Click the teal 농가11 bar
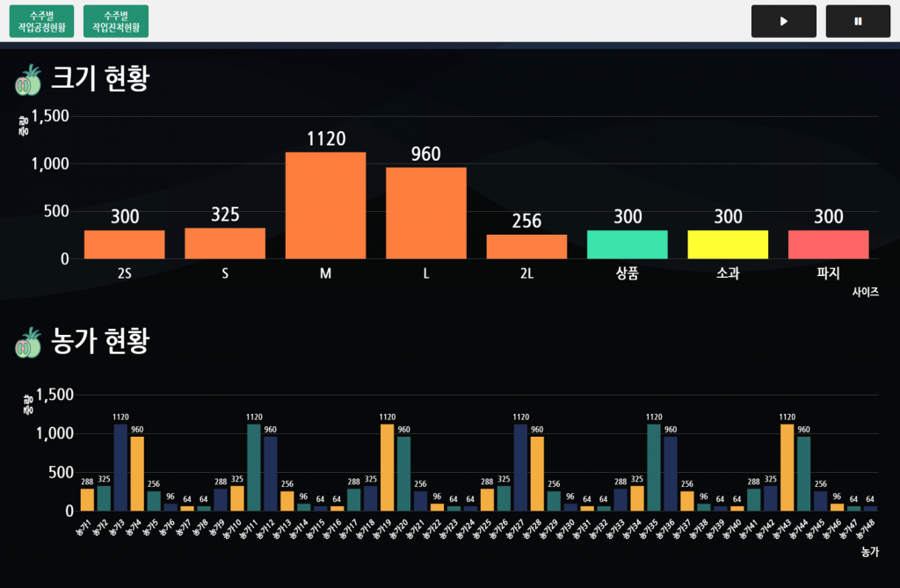Screen dimensions: 900x588 [x=254, y=468]
